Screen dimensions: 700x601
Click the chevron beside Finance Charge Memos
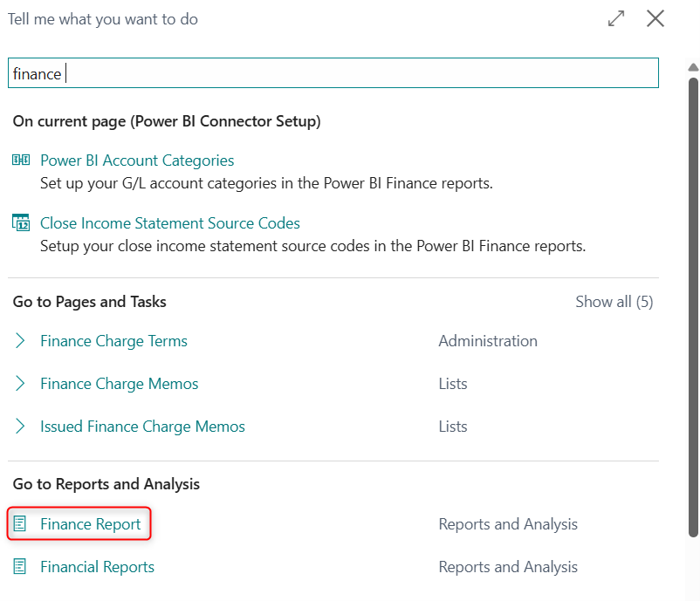pos(21,384)
